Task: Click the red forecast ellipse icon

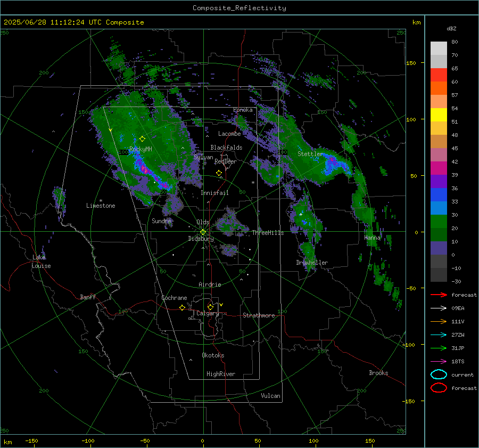Action: 439,388
